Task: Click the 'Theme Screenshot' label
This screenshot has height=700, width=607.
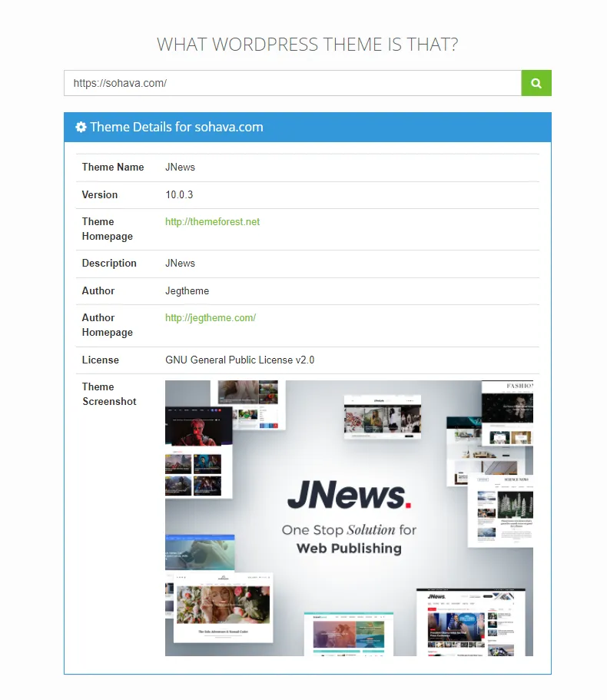Action: 109,394
